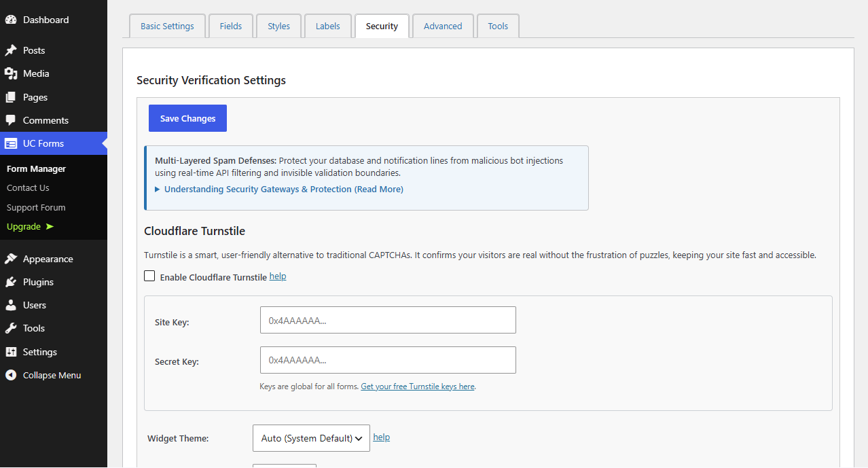Open Form Manager submenu item

pos(36,168)
